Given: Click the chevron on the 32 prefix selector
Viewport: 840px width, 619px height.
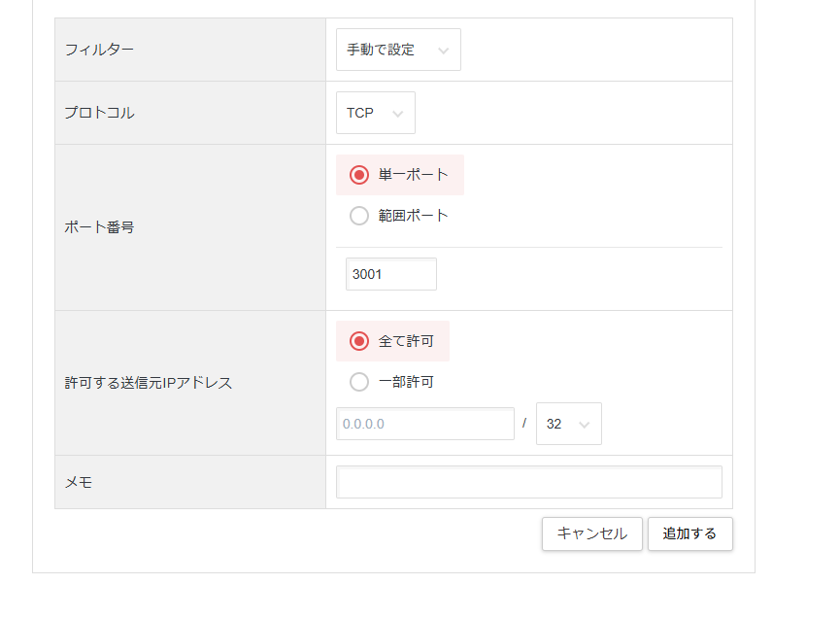Looking at the screenshot, I should click(587, 423).
